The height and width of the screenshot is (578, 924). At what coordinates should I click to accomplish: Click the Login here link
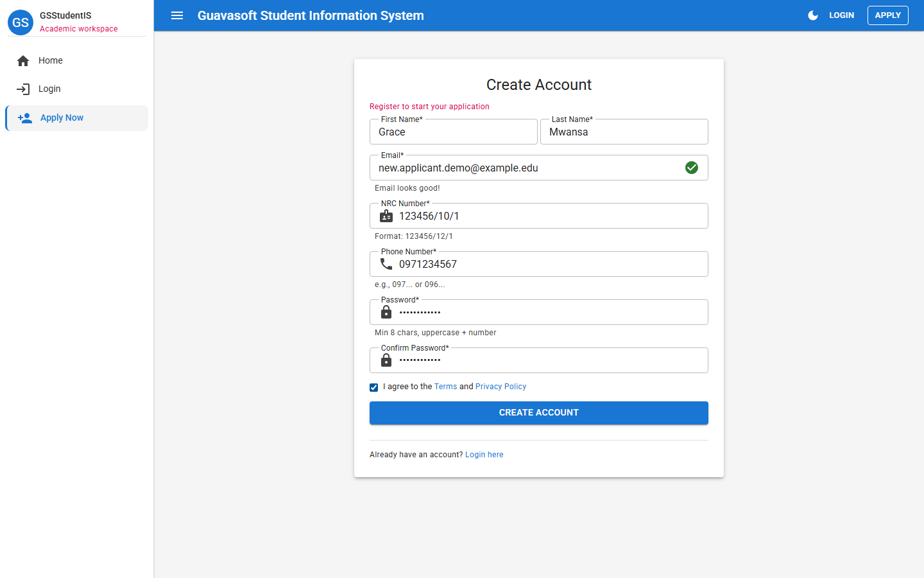click(x=484, y=455)
